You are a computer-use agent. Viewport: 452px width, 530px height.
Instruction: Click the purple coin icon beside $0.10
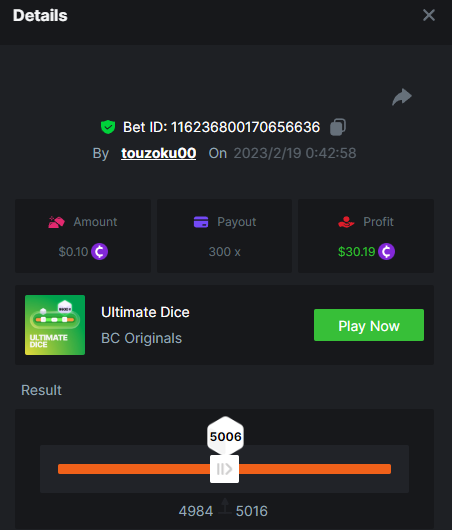100,251
